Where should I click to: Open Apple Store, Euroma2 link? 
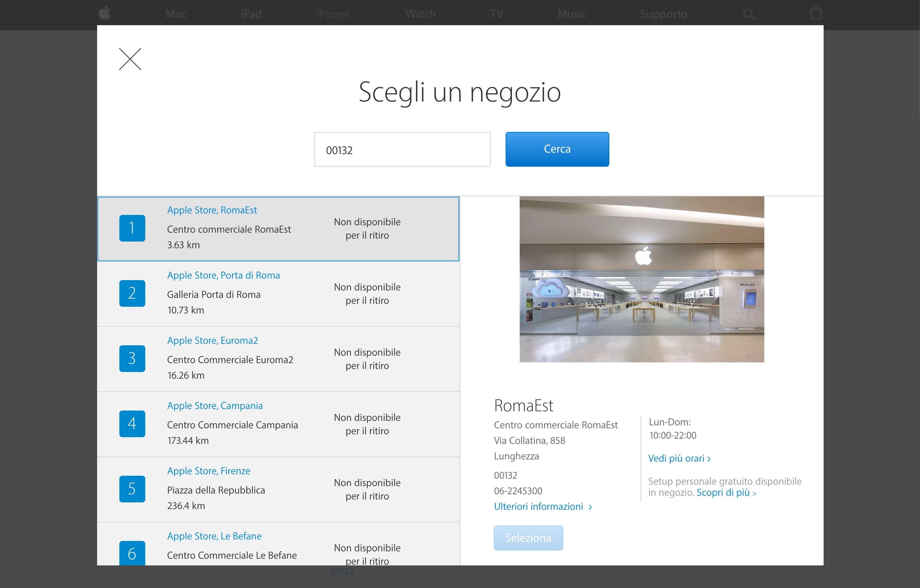(212, 340)
